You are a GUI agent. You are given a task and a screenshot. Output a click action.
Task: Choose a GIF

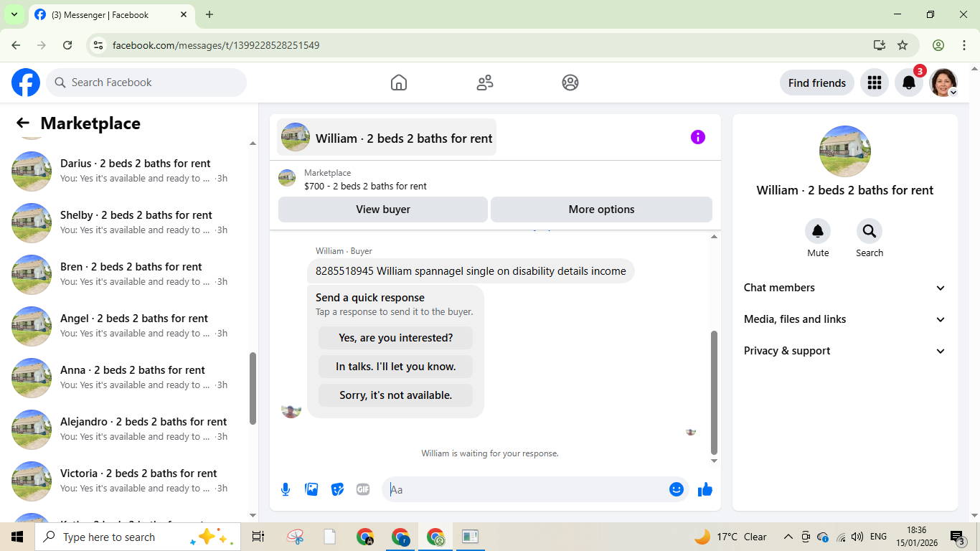pos(363,489)
